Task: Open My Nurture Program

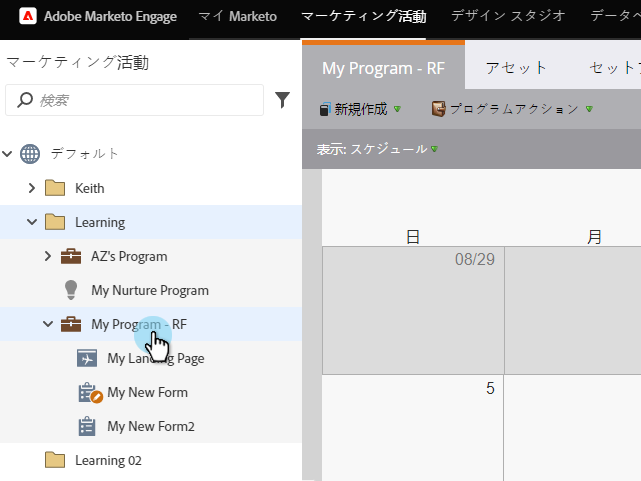Action: coord(150,291)
